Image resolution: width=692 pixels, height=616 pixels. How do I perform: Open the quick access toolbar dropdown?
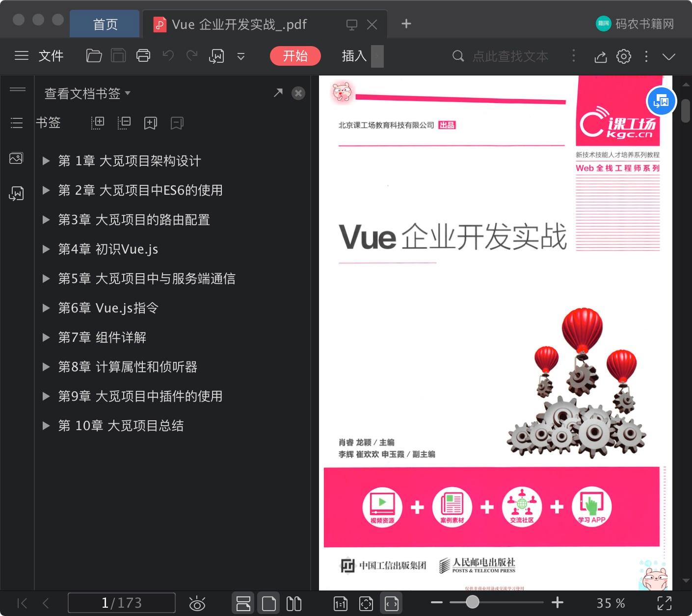point(241,56)
